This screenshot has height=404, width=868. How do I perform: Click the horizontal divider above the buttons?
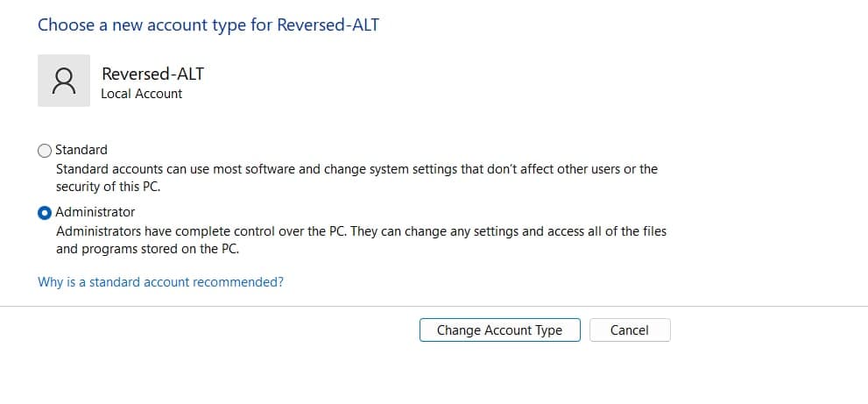point(434,306)
